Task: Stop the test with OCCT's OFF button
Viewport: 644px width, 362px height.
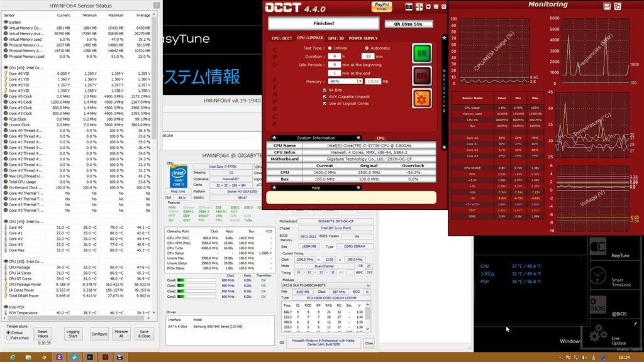Action: pos(422,76)
